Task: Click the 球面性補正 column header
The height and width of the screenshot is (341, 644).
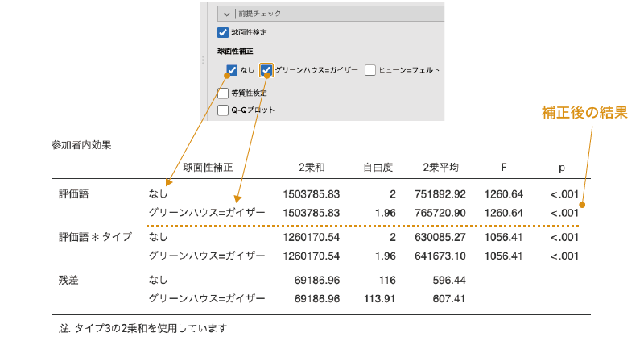Action: (x=208, y=168)
